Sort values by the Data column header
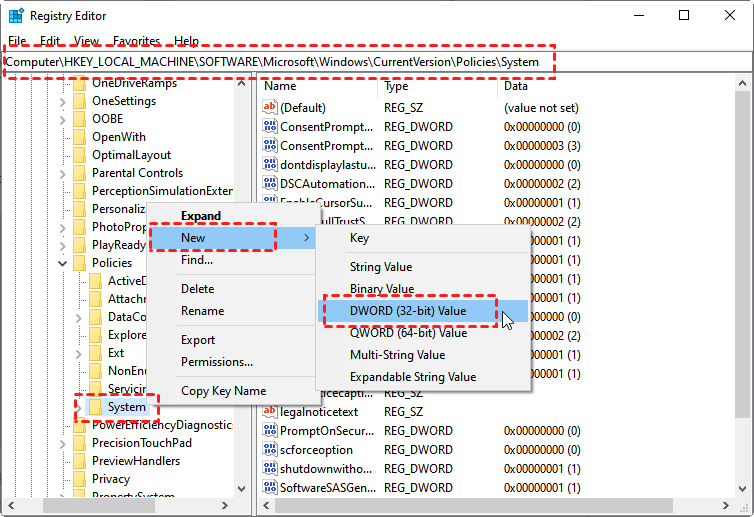754x517 pixels. coord(616,86)
